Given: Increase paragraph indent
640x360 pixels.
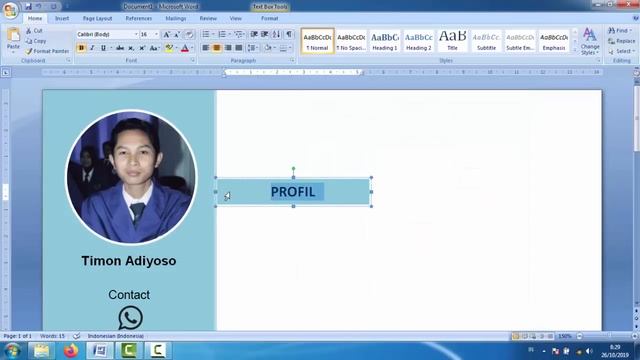Looking at the screenshot, I should (x=264, y=34).
